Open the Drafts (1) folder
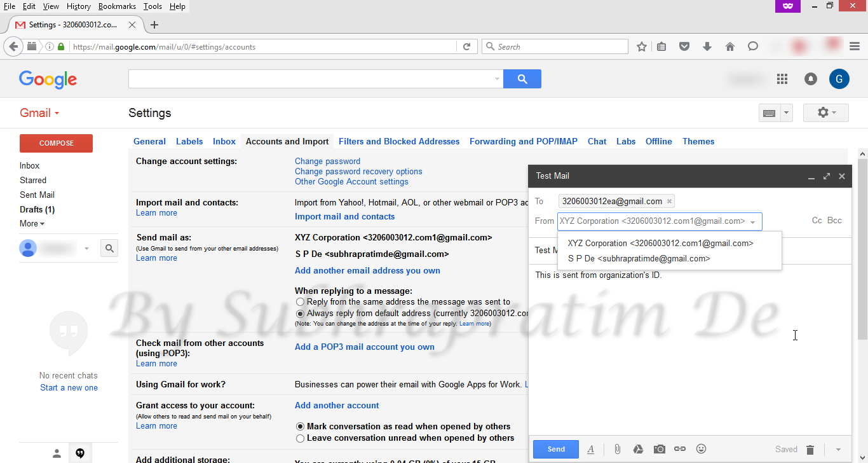Screen dimensions: 868x463 pyautogui.click(x=37, y=209)
